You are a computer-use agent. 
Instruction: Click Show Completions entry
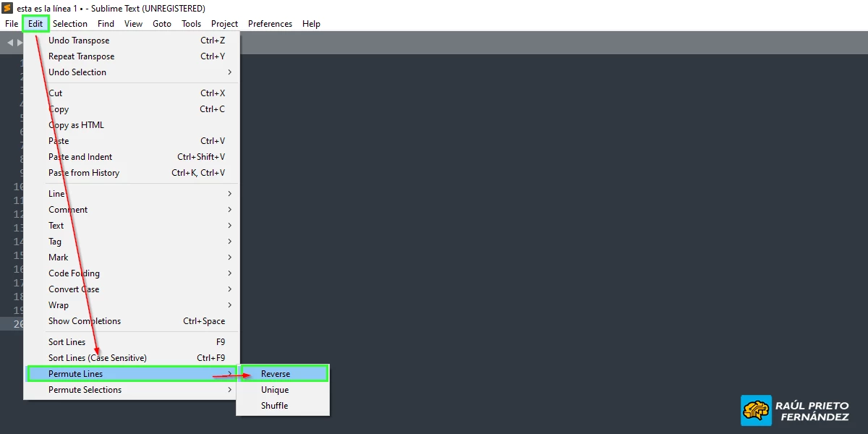pyautogui.click(x=85, y=321)
